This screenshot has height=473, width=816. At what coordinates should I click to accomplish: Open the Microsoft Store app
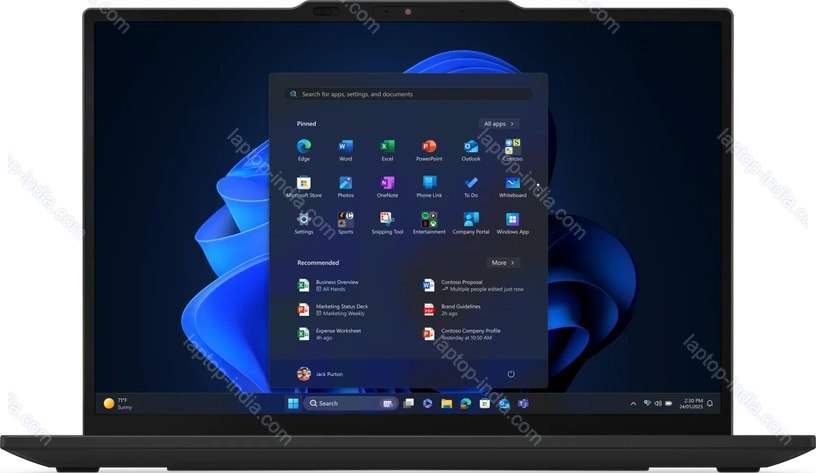[303, 184]
